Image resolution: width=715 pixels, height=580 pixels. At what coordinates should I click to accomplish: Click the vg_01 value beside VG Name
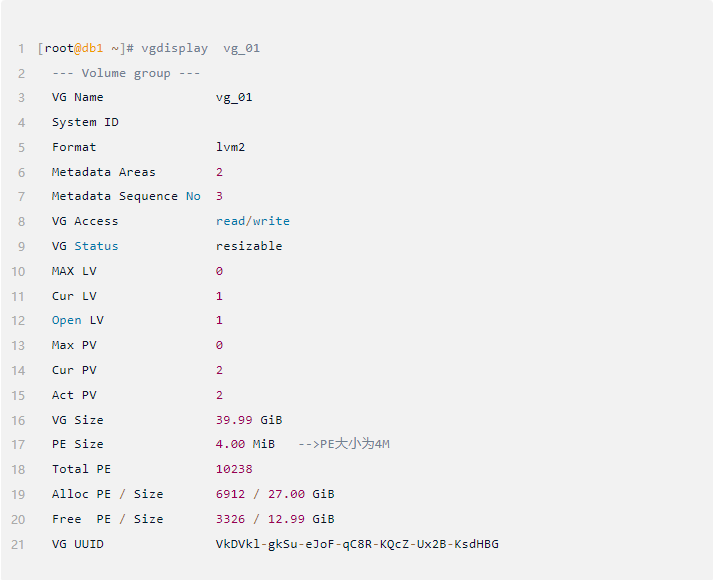pyautogui.click(x=234, y=97)
